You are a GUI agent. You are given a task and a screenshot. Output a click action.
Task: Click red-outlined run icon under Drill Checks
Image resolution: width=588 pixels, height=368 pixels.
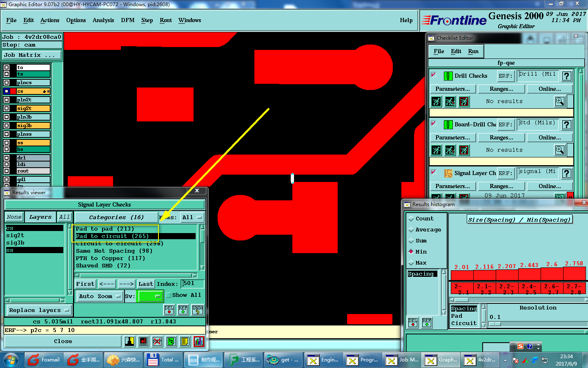tap(464, 101)
